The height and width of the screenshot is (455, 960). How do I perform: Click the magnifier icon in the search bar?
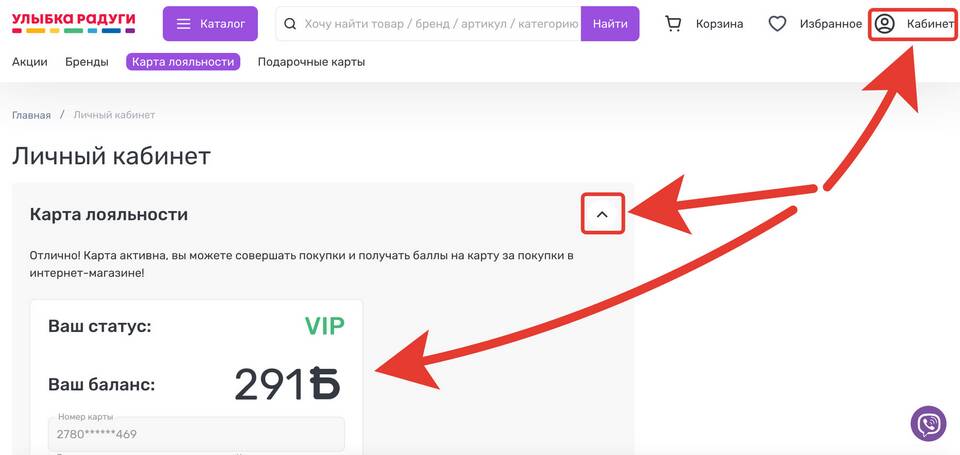point(290,24)
